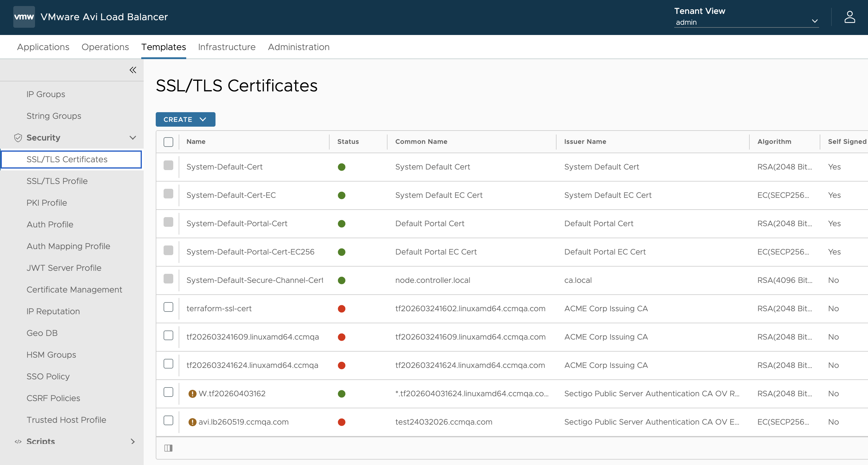
Task: Check the tf202603241609.linuxamd64.ccmqa row checkbox
Action: pos(168,335)
